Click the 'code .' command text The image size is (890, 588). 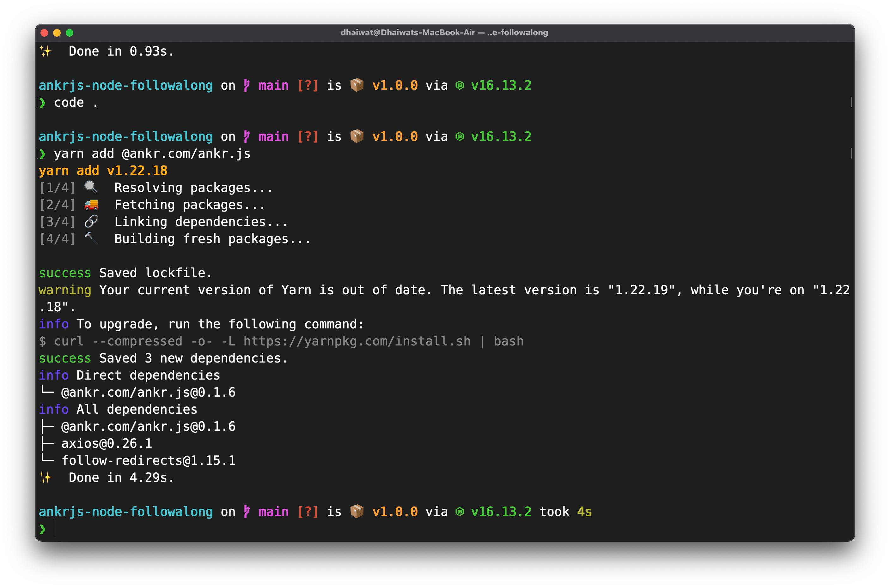[76, 102]
